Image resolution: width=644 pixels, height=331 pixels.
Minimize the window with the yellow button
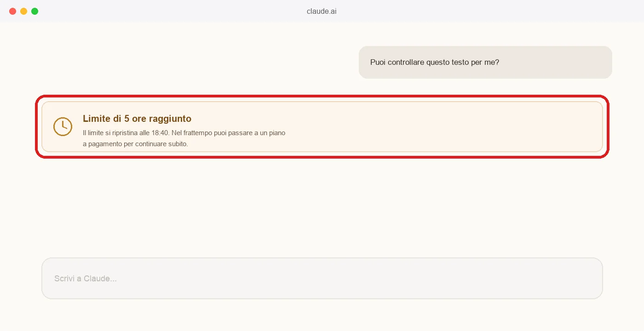coord(23,11)
